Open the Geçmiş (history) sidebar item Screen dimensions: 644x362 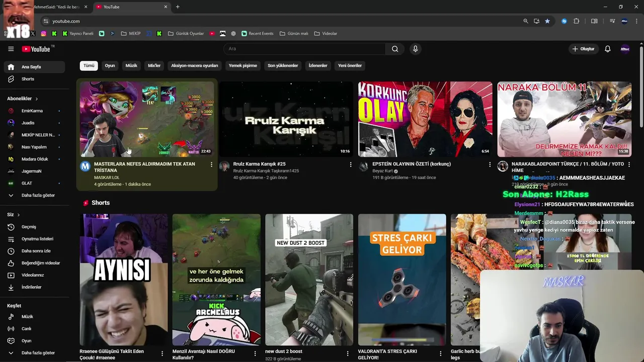tap(33, 227)
